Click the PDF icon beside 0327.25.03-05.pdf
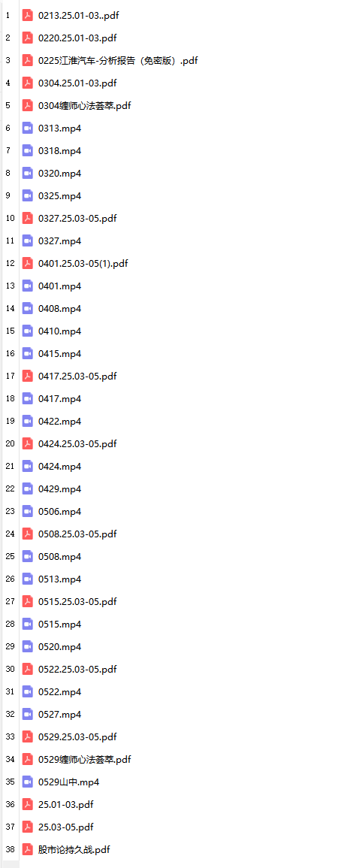This screenshot has height=868, width=344. coord(28,218)
